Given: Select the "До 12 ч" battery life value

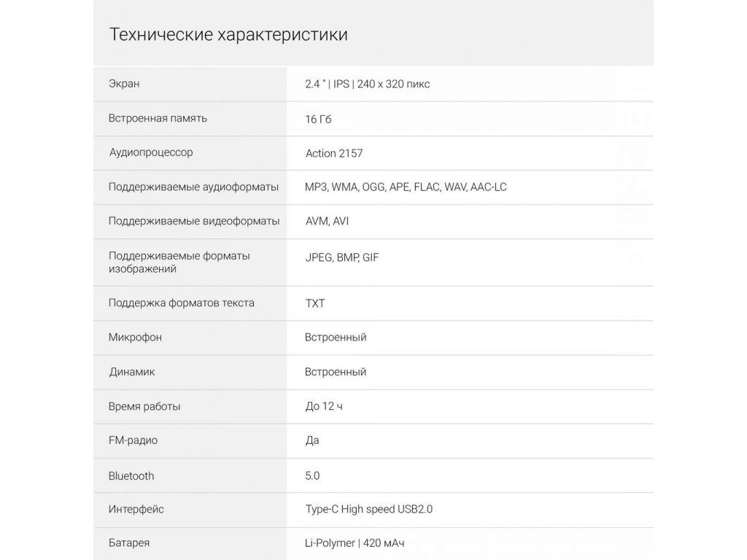Looking at the screenshot, I should point(324,406).
